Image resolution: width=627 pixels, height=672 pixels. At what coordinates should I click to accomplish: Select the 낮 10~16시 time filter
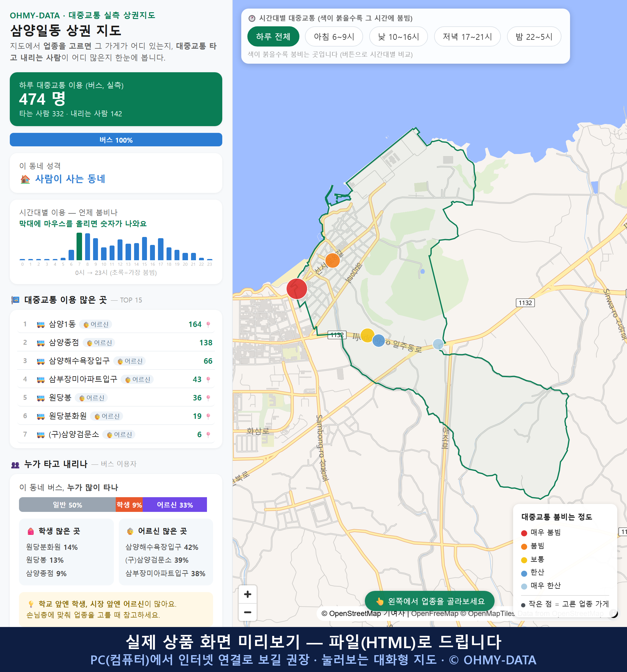(398, 36)
